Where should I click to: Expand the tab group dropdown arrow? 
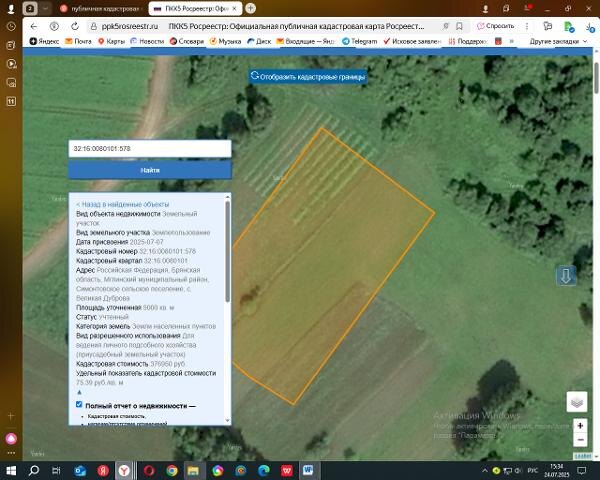pyautogui.click(x=46, y=8)
